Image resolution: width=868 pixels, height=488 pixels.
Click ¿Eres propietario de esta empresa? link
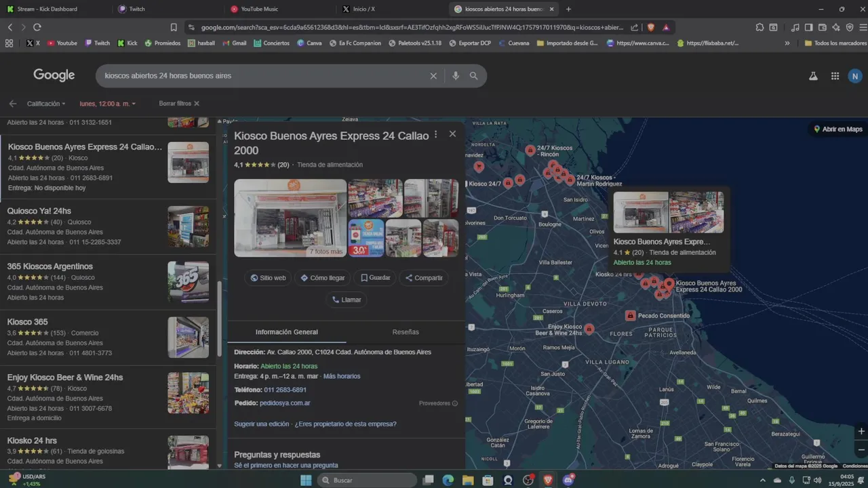[345, 424]
